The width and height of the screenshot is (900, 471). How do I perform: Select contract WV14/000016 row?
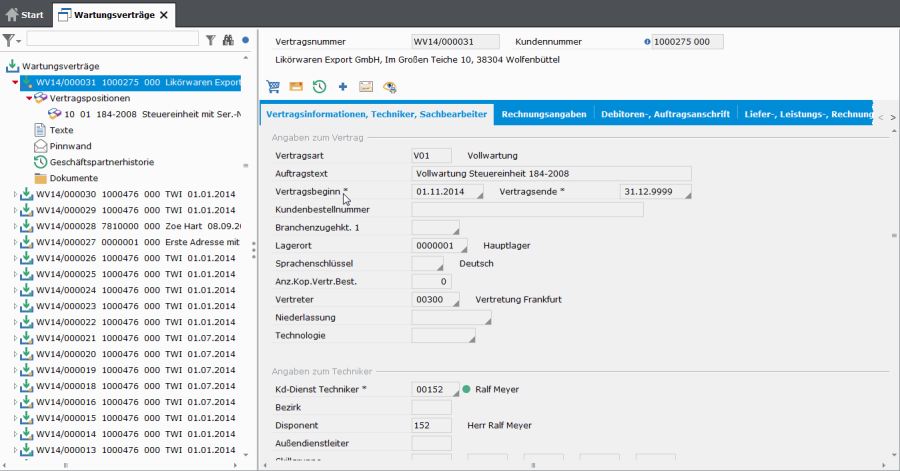pyautogui.click(x=135, y=402)
